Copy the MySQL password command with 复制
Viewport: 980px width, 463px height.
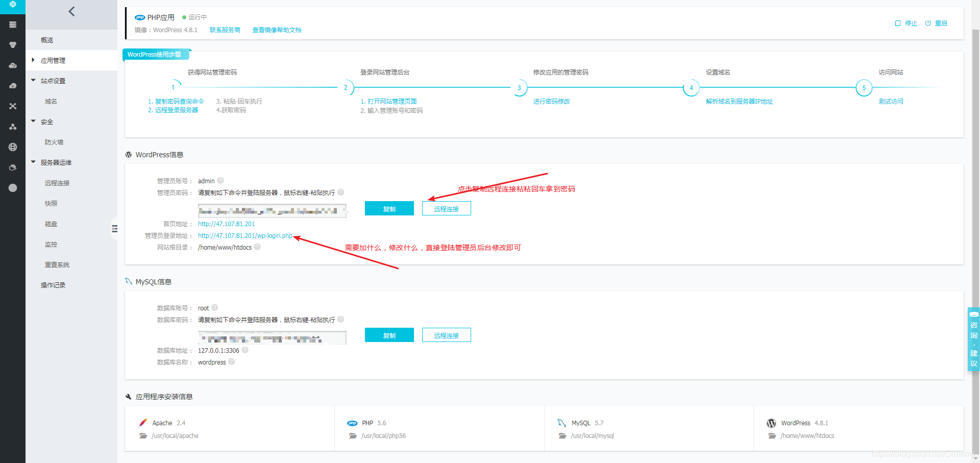coord(389,335)
